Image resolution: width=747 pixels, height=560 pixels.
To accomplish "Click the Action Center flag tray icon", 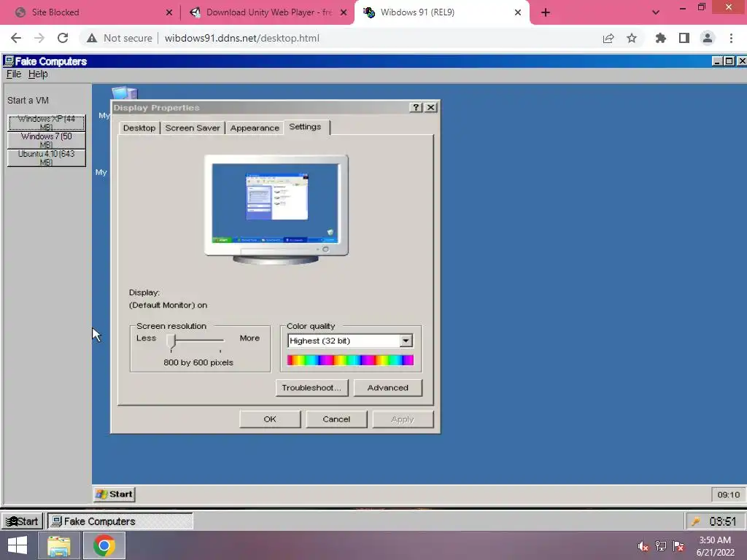I will pyautogui.click(x=678, y=546).
